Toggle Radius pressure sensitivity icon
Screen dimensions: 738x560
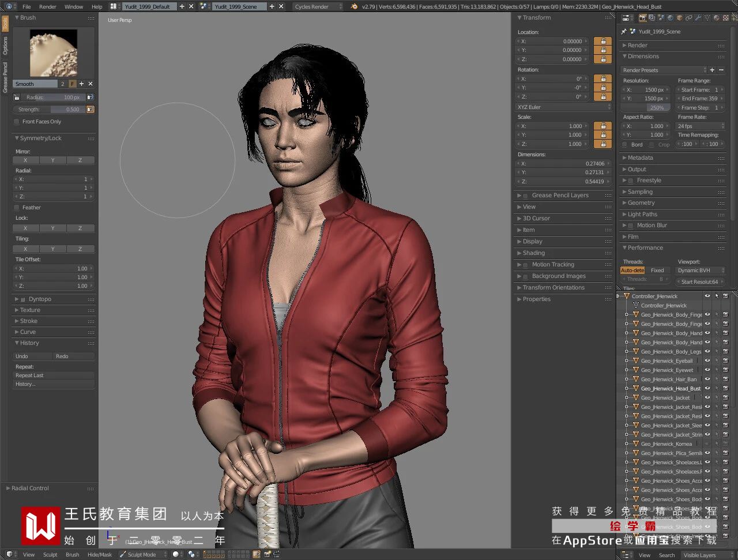[90, 97]
